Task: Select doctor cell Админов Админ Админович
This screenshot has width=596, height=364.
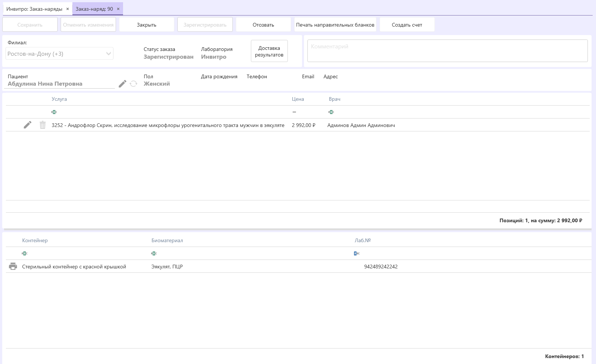Action: pos(361,125)
